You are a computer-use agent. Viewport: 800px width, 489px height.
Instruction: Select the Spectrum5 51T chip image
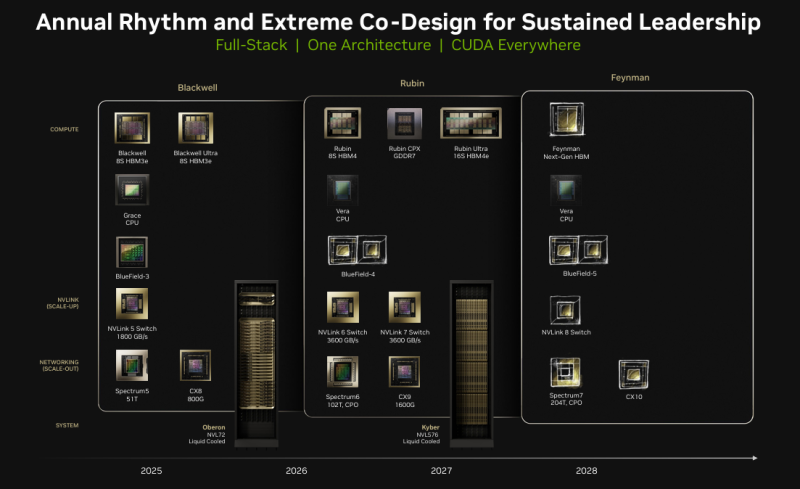click(132, 365)
